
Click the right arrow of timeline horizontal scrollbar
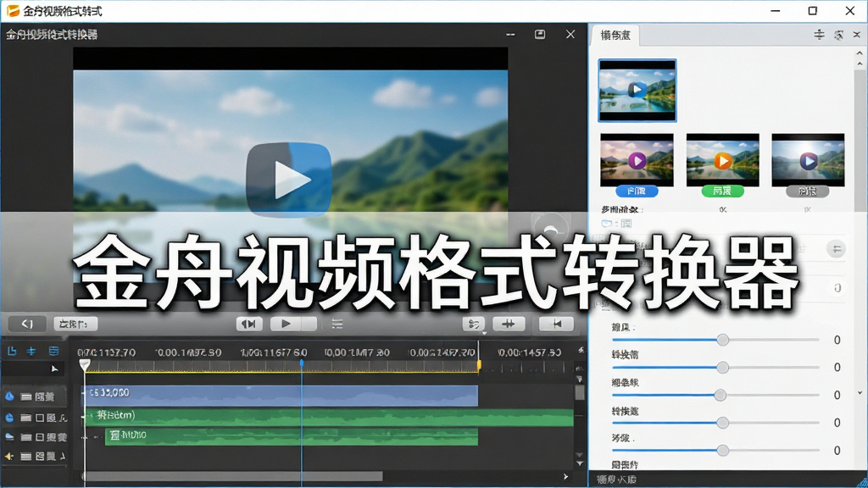click(565, 476)
